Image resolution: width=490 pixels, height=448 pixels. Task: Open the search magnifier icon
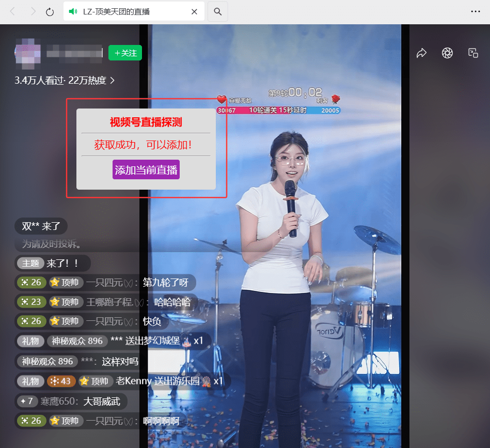click(x=218, y=11)
